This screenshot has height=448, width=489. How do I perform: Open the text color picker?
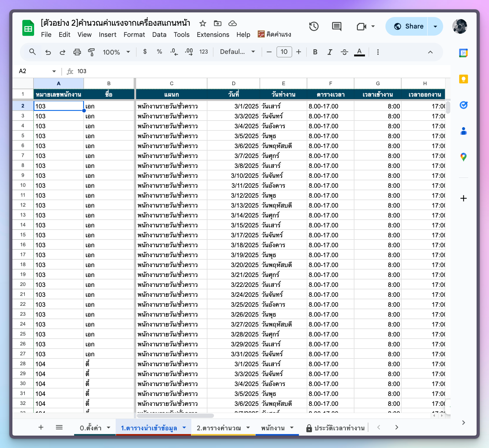[x=359, y=52]
